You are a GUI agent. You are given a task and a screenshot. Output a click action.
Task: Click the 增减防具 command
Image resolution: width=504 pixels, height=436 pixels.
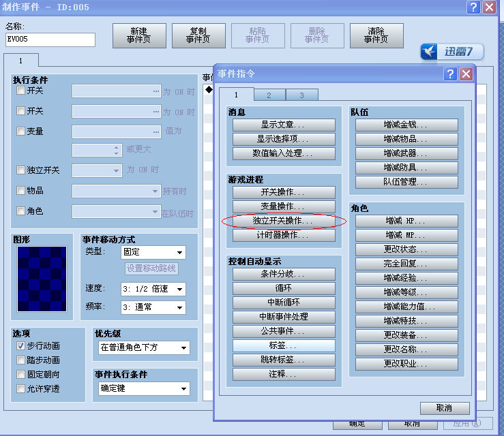pos(406,168)
